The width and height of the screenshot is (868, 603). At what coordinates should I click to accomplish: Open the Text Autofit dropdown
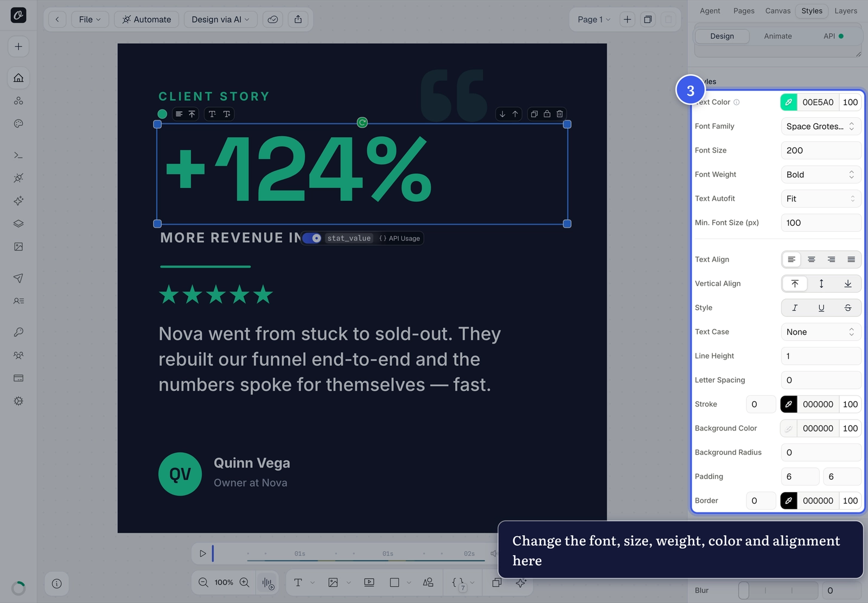tap(821, 199)
